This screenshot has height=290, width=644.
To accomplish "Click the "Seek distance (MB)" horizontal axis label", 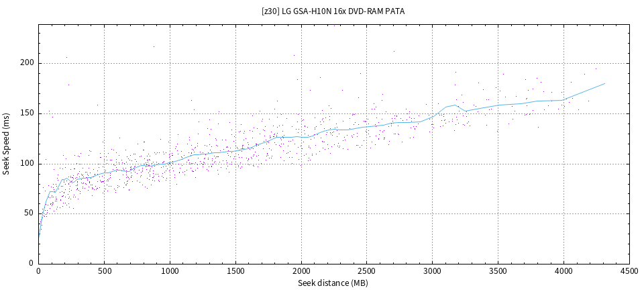I will (x=333, y=283).
